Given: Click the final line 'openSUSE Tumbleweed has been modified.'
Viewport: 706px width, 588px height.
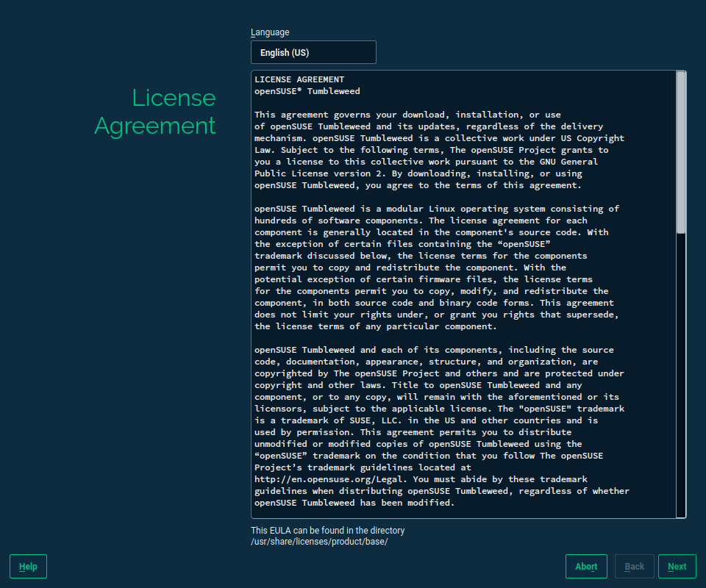Looking at the screenshot, I should point(354,503).
